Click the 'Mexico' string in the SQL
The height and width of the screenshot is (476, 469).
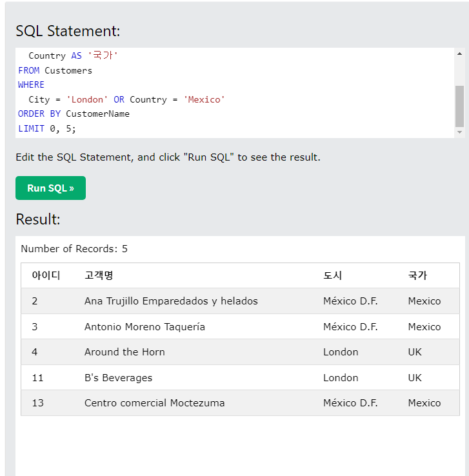click(x=204, y=99)
